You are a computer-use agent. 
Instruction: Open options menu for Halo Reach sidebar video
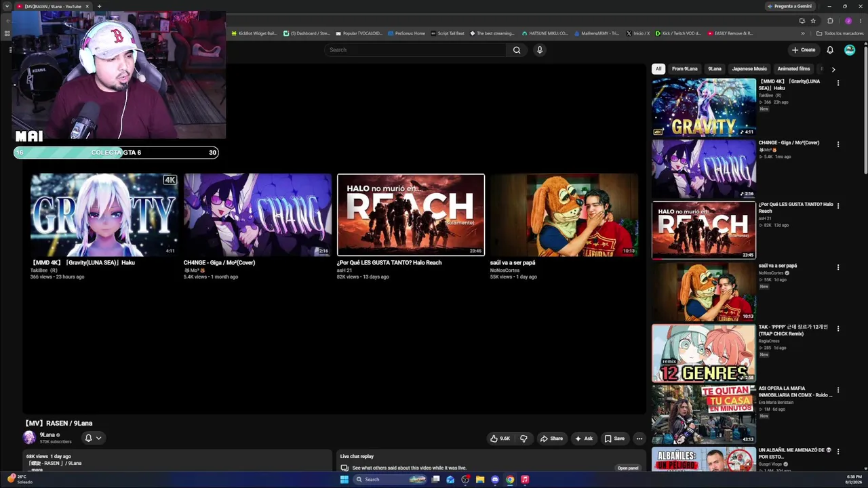[838, 206]
